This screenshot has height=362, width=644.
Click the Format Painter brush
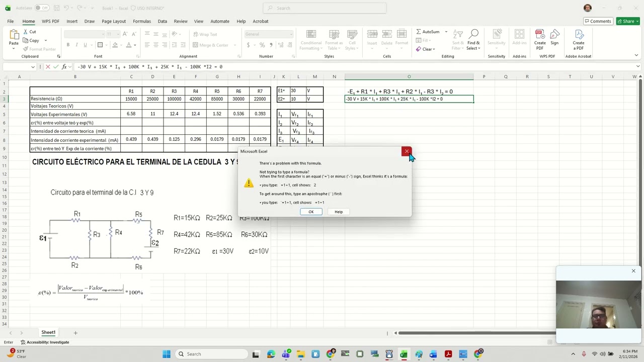26,49
